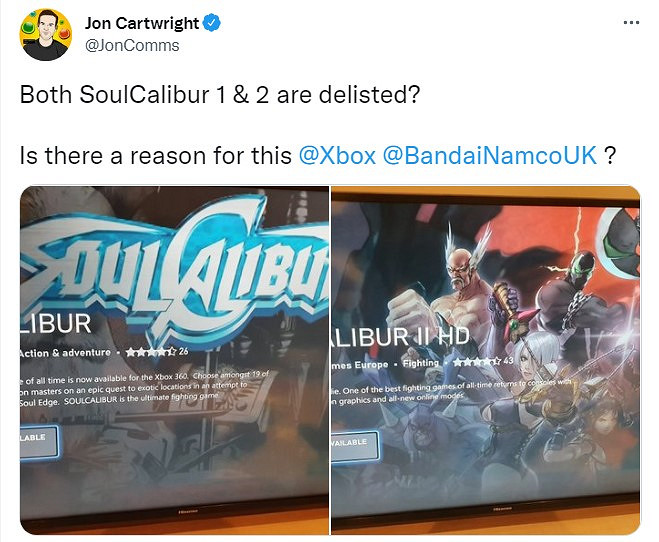Open the three-dot more options menu
This screenshot has height=542, width=659.
tap(631, 23)
